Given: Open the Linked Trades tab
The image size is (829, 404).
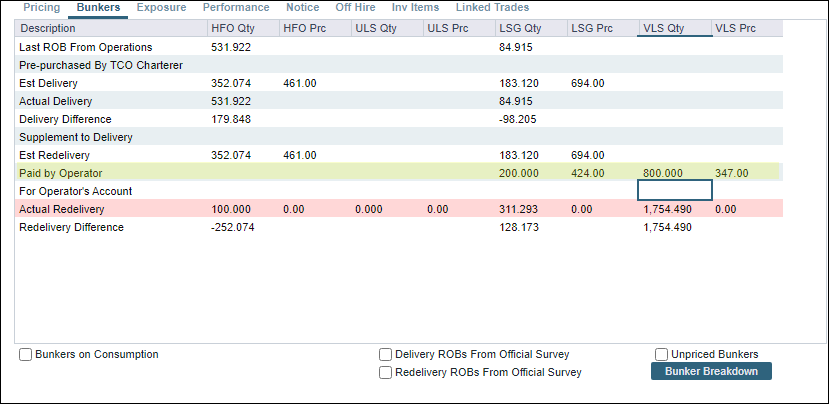Looking at the screenshot, I should tap(492, 8).
